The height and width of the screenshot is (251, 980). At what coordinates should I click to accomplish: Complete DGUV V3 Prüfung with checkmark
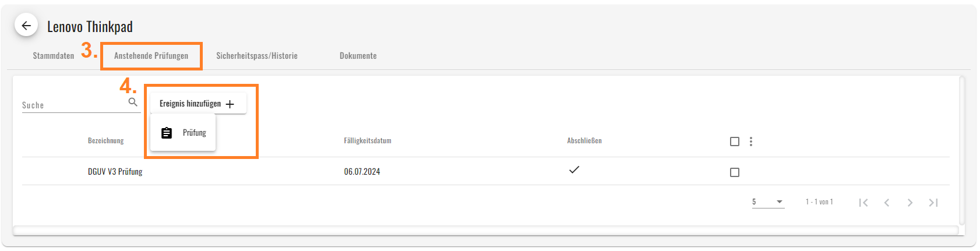574,170
